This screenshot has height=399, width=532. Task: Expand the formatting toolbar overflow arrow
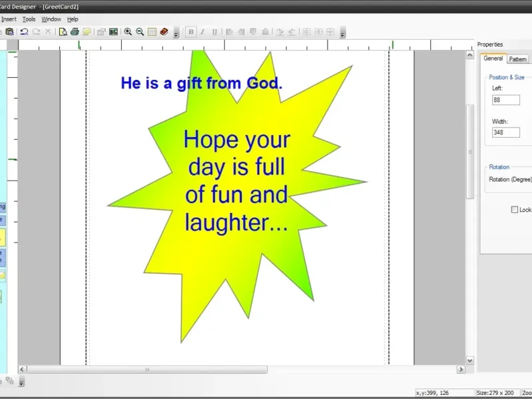pos(342,33)
